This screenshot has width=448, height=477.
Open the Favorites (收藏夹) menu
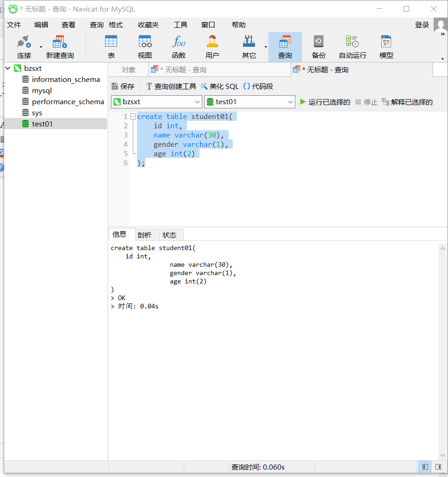[148, 25]
